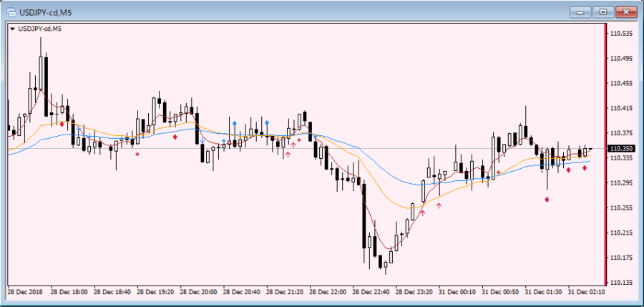Screen dimensions: 644x307
Task: Select the red up arrow left of 31 Dec 00:10 arrow
Action: tap(423, 213)
